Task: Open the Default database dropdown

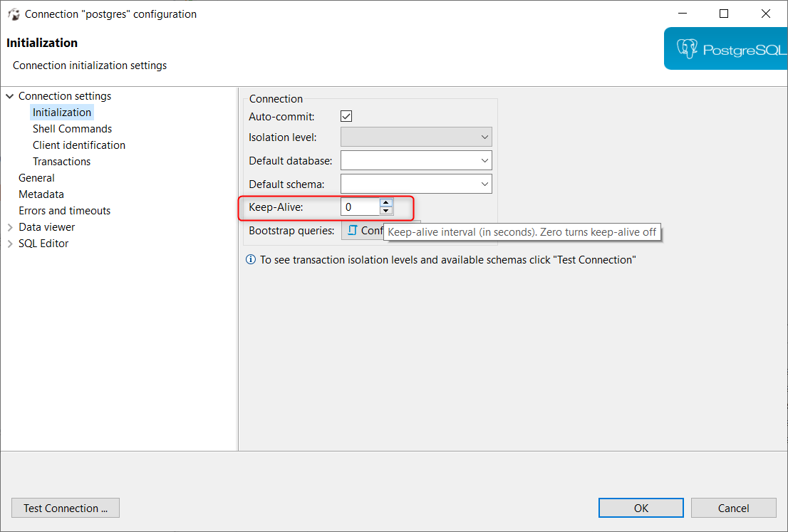Action: pyautogui.click(x=416, y=160)
